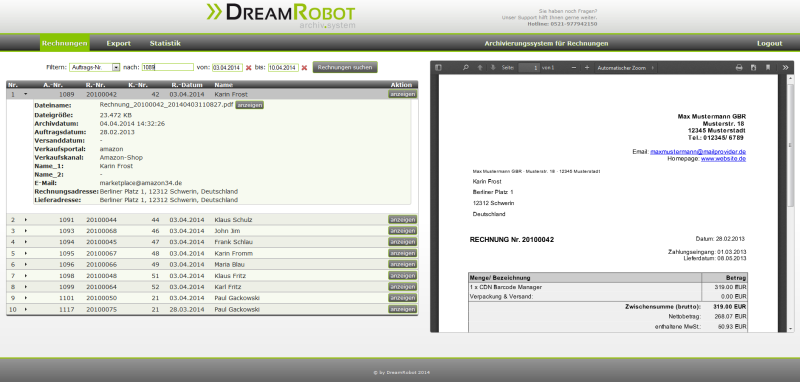This screenshot has width=800, height=382.
Task: Expand row 8 Karl Fritz details
Action: click(25, 287)
